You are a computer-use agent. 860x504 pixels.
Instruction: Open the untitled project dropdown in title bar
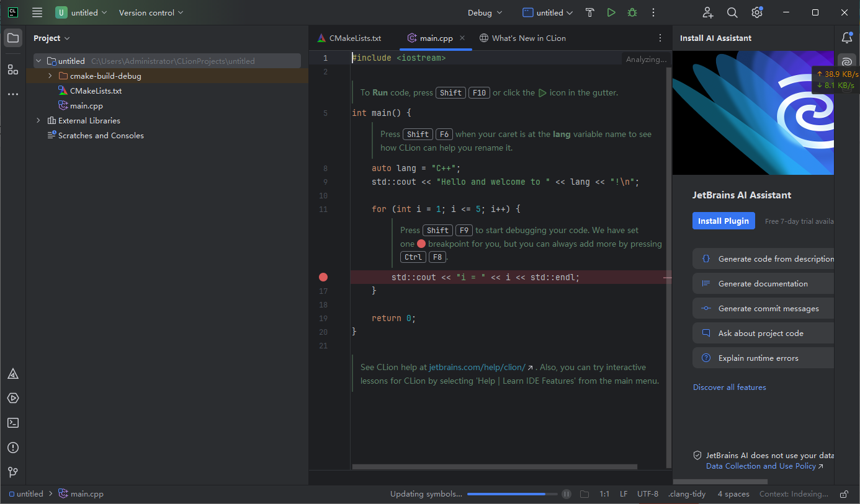click(82, 12)
